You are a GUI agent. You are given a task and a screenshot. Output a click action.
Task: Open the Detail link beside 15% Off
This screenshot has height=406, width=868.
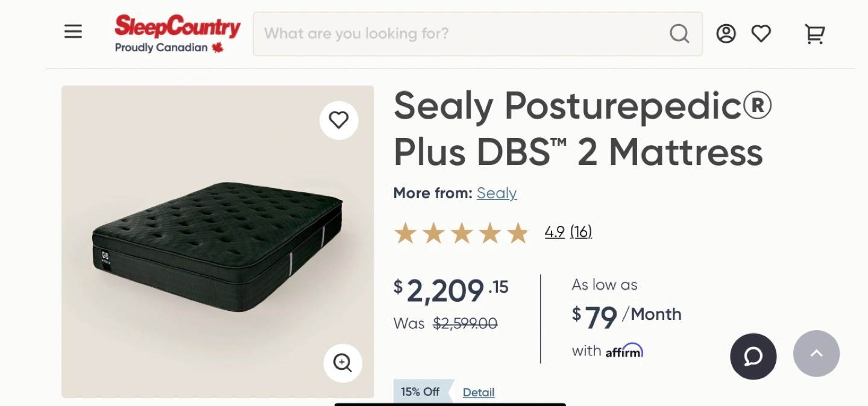pyautogui.click(x=479, y=392)
